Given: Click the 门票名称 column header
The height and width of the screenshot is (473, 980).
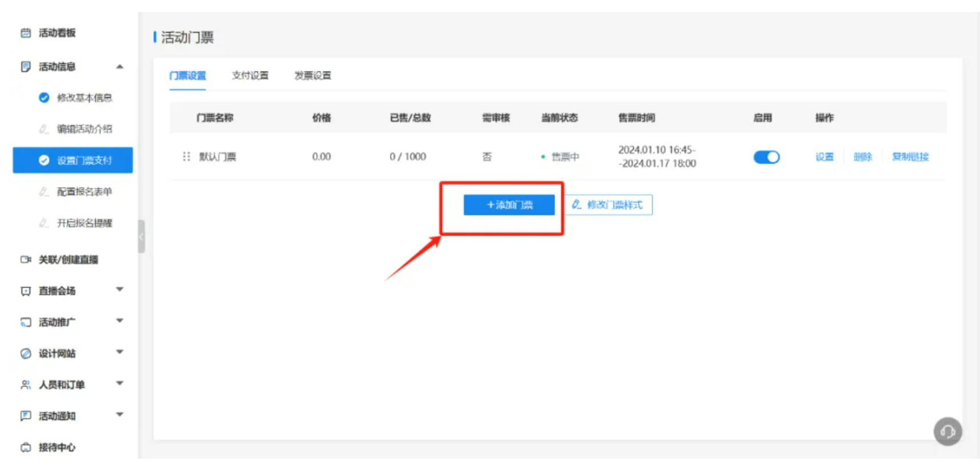Looking at the screenshot, I should [215, 118].
